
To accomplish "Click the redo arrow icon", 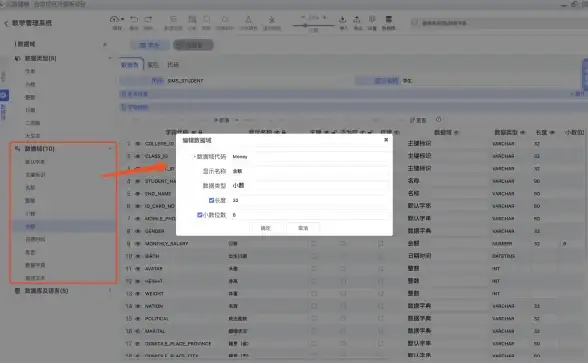I will [x=148, y=19].
